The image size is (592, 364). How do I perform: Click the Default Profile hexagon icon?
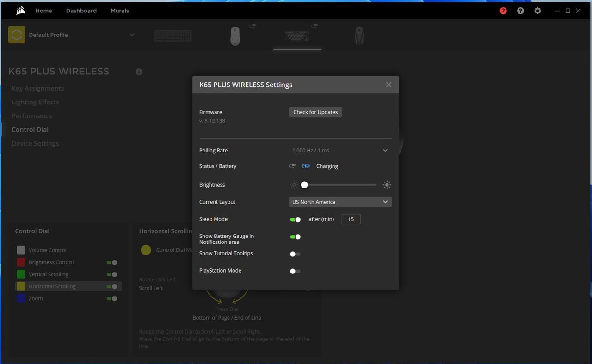click(x=17, y=35)
